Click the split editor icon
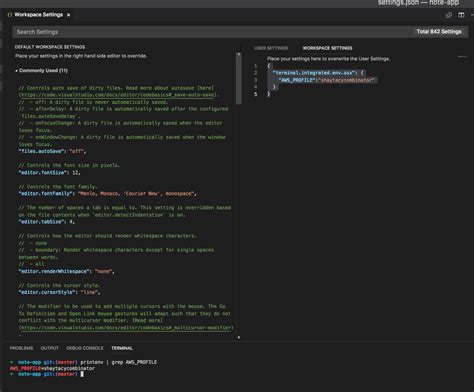Screen dimensions: 474x392 coord(461,15)
